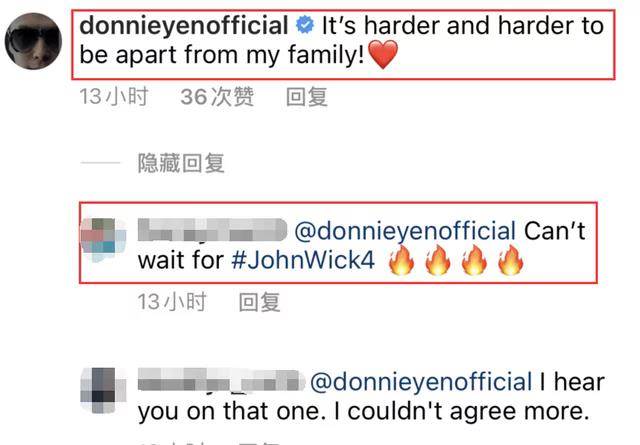Click the 13小时 timestamp under the JohnWick4 reply
Screen dimensions: 640x445
pyautogui.click(x=172, y=302)
